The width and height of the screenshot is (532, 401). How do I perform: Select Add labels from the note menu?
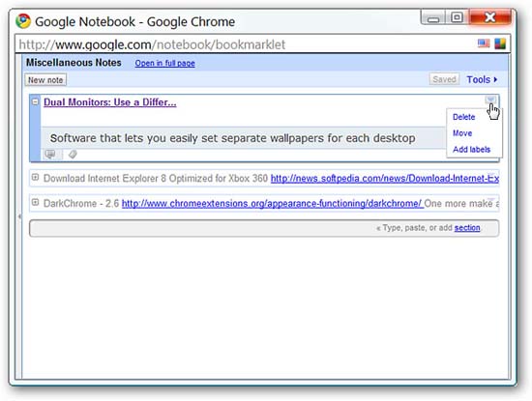coord(471,150)
